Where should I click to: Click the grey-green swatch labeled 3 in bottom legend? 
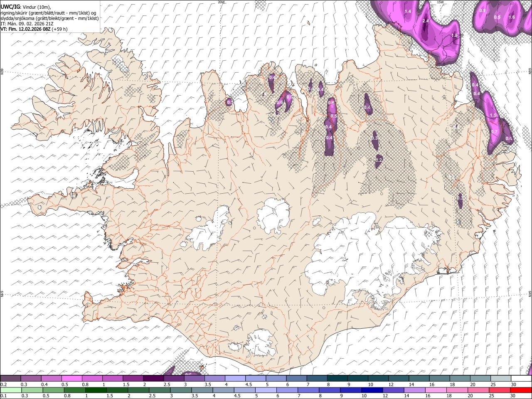180,390
